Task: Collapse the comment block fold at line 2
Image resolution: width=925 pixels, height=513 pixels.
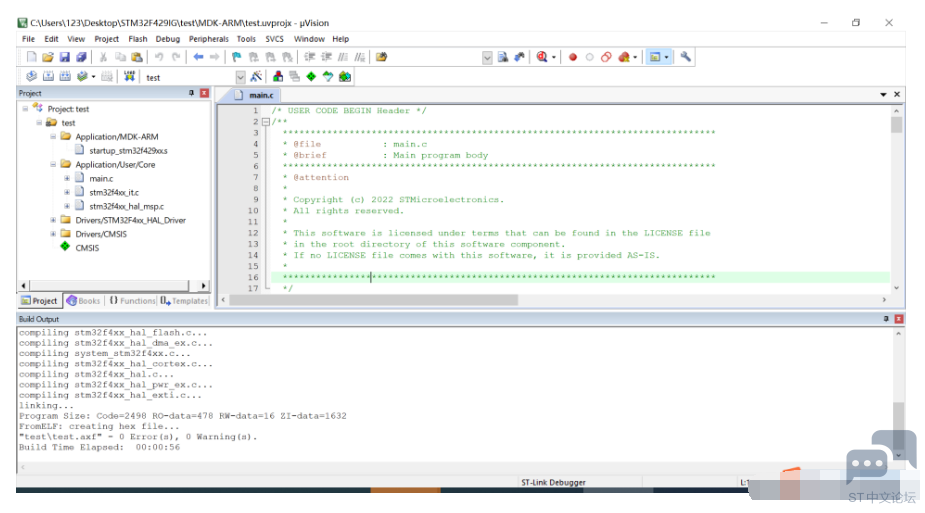Action: (265, 121)
